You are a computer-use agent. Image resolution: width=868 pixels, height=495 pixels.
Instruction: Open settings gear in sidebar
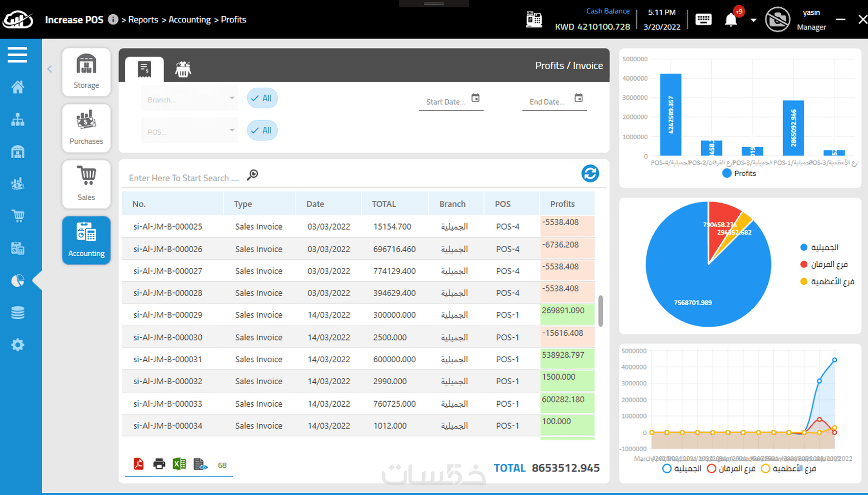tap(18, 345)
